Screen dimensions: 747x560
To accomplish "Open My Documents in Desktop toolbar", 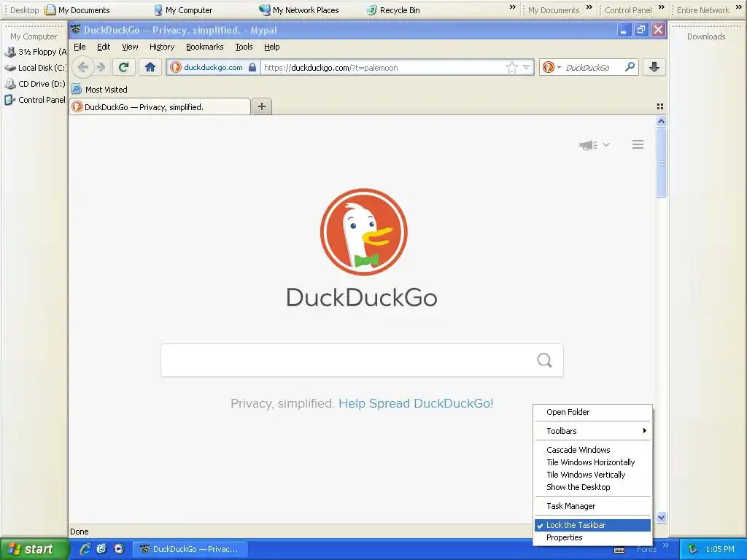I will pos(77,10).
